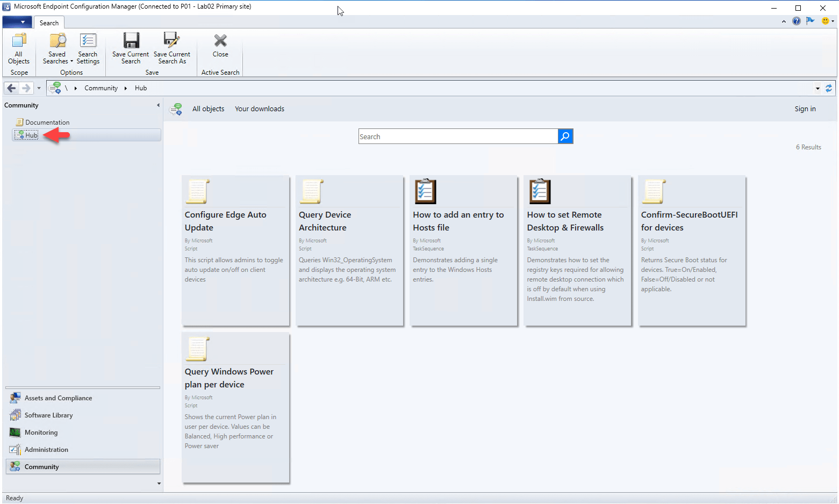
Task: Open the address bar dropdown
Action: tap(818, 88)
